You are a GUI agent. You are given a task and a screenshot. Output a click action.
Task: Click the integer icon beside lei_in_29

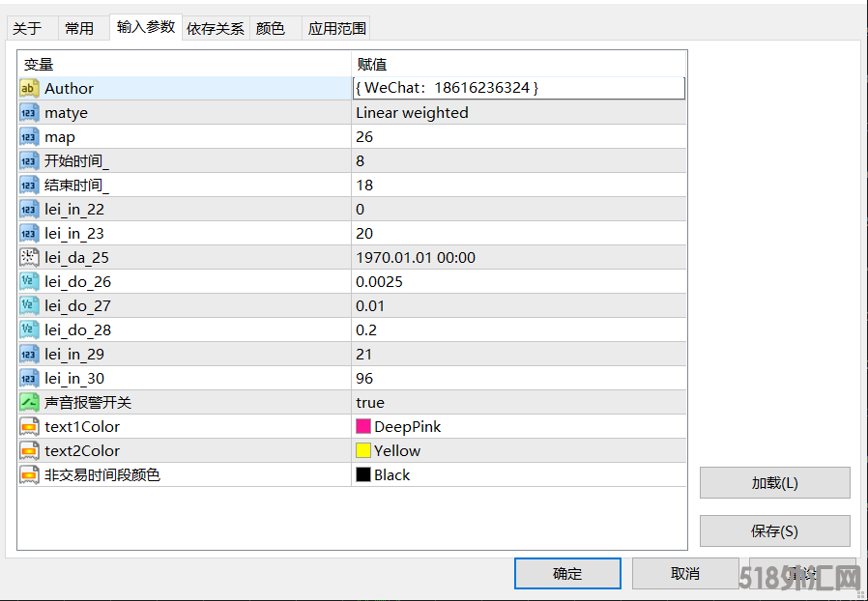pos(29,355)
